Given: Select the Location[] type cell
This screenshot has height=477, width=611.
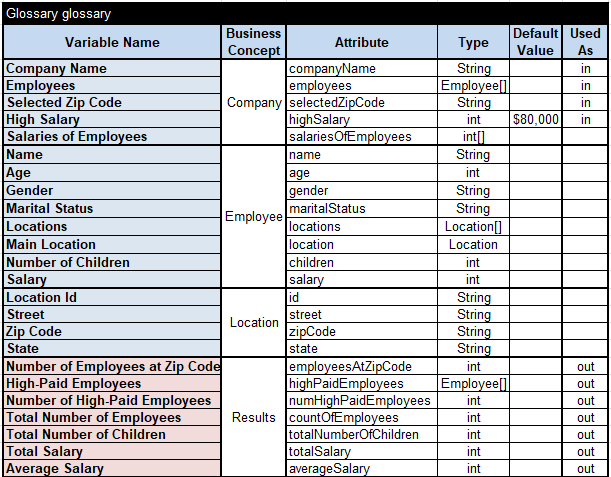Looking at the screenshot, I should tap(473, 227).
